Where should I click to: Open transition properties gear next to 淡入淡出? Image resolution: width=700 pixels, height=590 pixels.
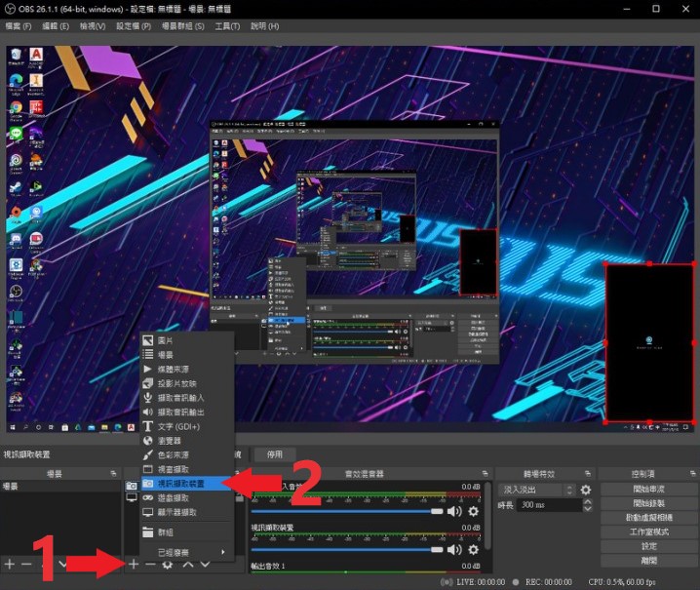click(586, 490)
